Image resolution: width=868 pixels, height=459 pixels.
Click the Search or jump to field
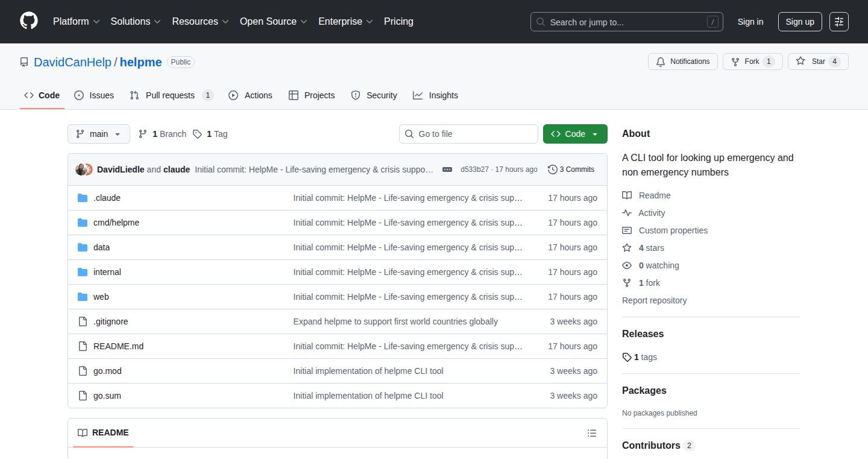pyautogui.click(x=627, y=22)
